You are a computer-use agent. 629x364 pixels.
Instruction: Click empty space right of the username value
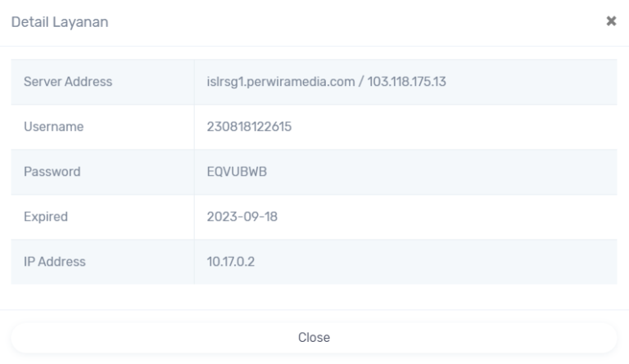(442, 127)
